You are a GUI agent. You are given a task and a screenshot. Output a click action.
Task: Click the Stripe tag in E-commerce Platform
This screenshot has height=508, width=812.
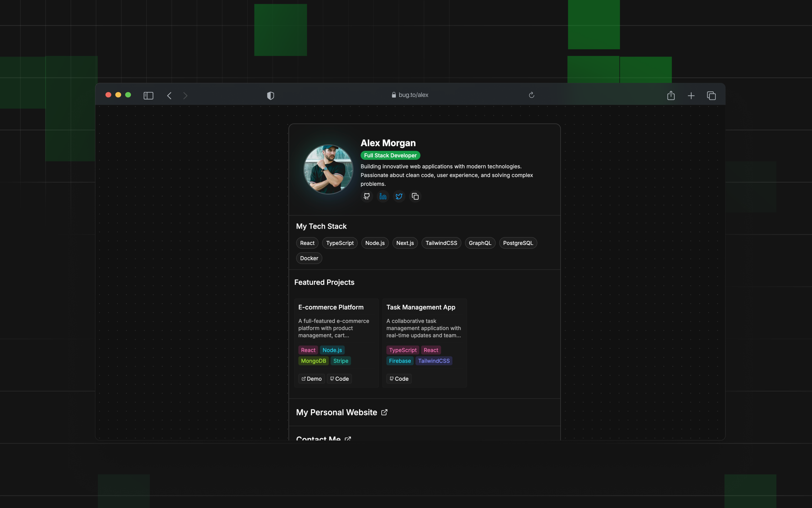(340, 361)
